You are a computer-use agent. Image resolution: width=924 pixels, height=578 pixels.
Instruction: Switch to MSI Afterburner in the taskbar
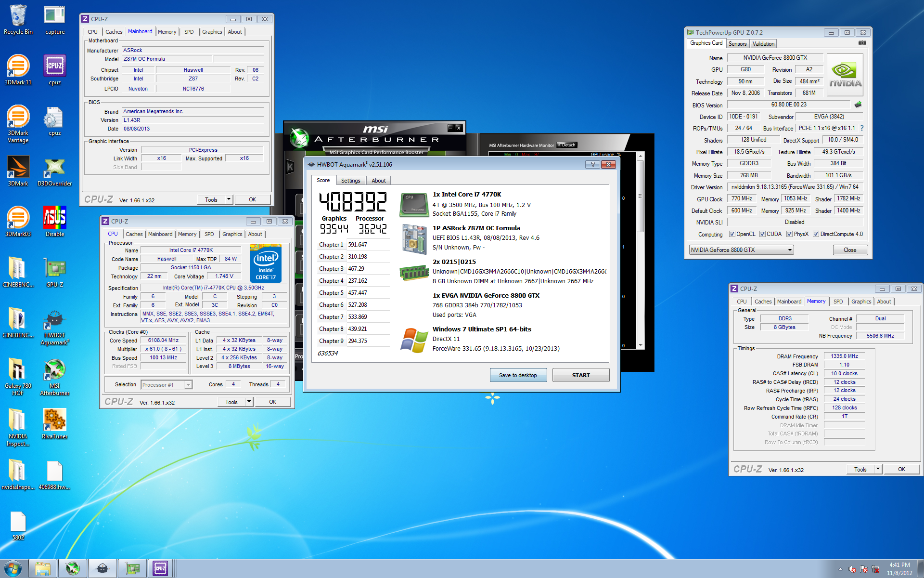coord(73,568)
